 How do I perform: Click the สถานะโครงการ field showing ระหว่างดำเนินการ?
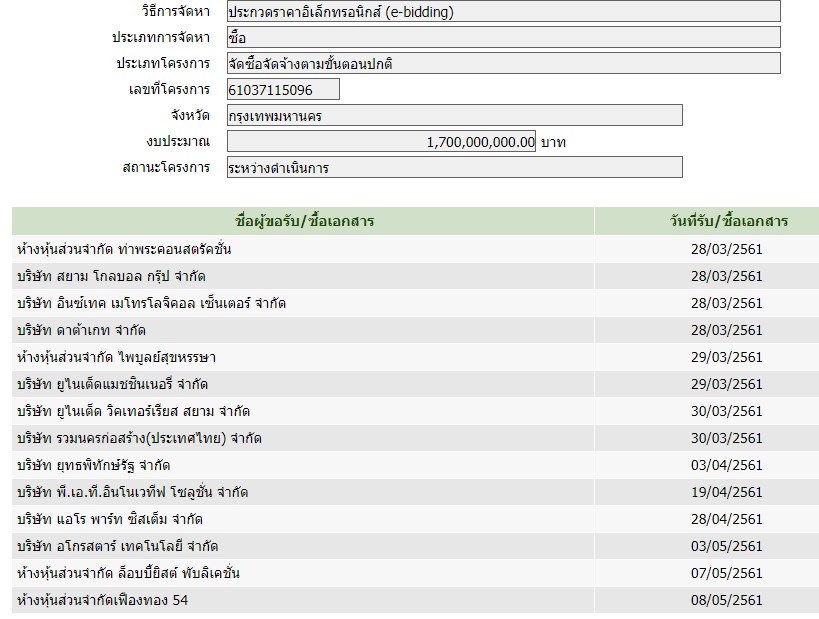pos(454,168)
